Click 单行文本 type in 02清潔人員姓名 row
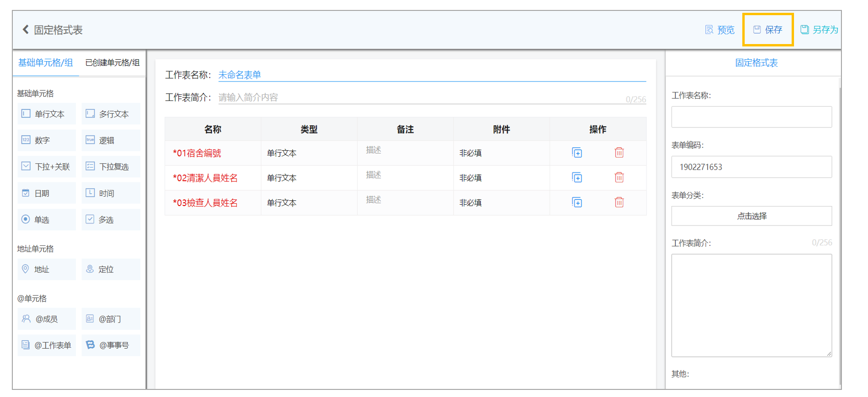868x397 pixels. [282, 178]
